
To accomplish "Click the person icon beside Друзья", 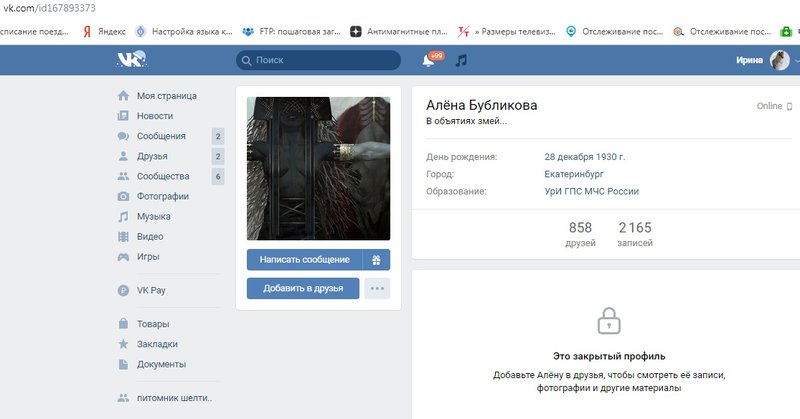I will [x=123, y=156].
